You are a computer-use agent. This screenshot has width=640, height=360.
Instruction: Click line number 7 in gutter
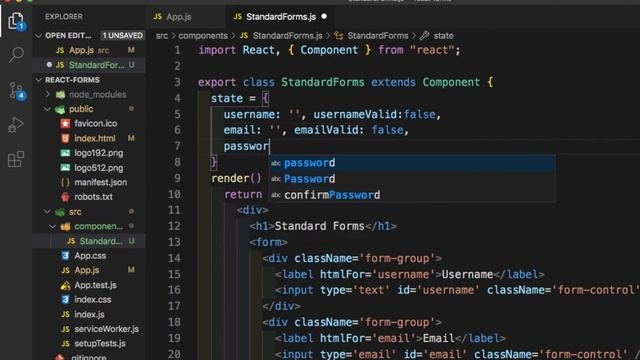coord(177,146)
